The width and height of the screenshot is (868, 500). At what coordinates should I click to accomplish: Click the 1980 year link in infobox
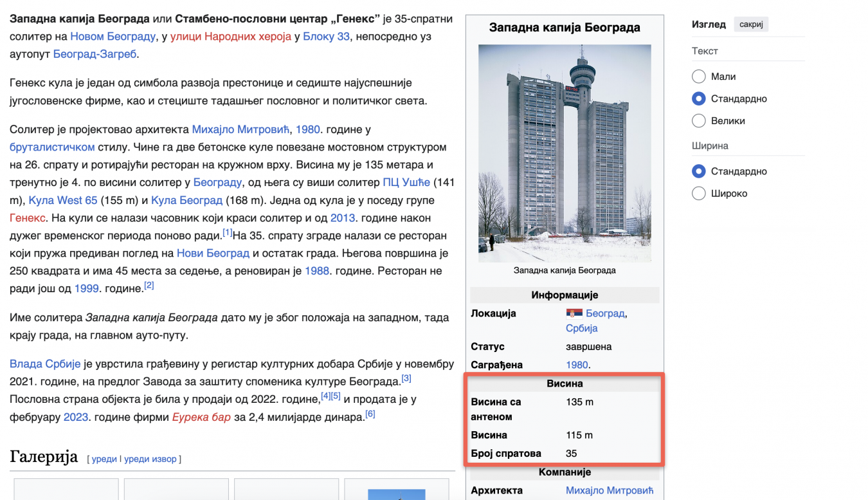577,365
